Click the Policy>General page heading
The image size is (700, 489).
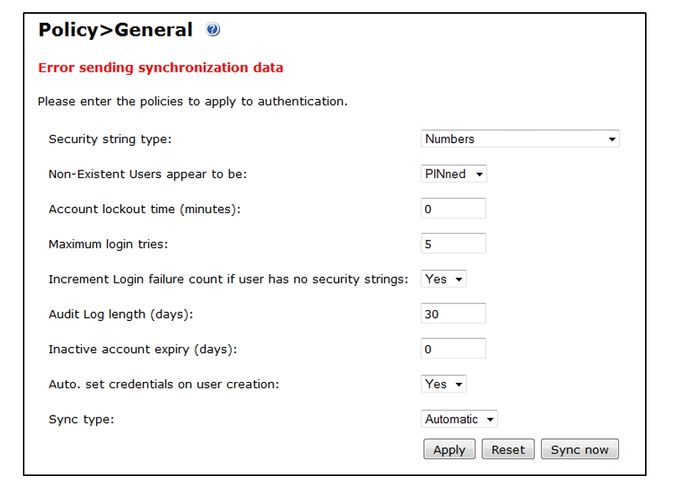click(115, 30)
